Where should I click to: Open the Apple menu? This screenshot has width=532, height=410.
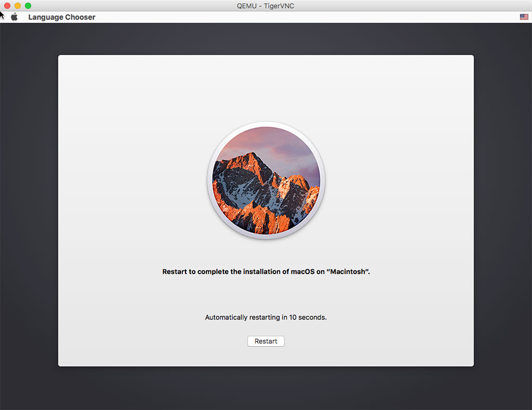(x=14, y=17)
